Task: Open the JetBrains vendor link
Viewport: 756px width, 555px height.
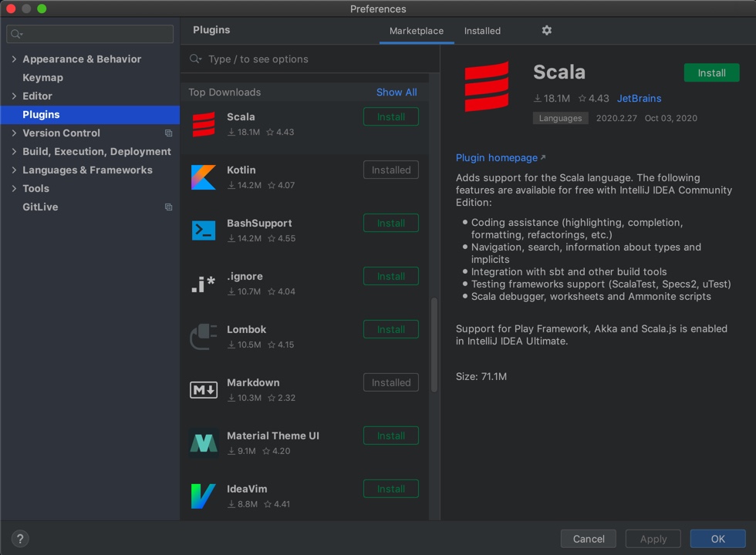Action: tap(639, 99)
